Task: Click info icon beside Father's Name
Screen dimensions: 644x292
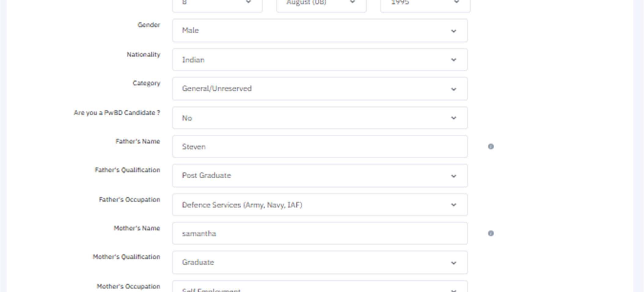Action: tap(491, 147)
